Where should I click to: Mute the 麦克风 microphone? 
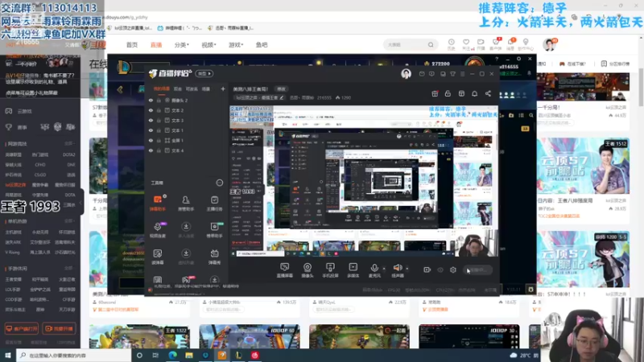tap(374, 270)
